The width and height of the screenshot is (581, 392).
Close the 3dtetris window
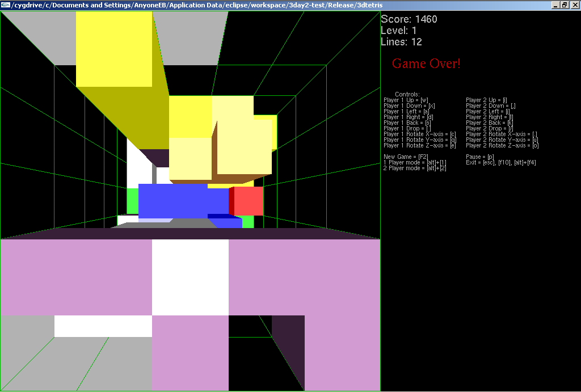point(574,5)
